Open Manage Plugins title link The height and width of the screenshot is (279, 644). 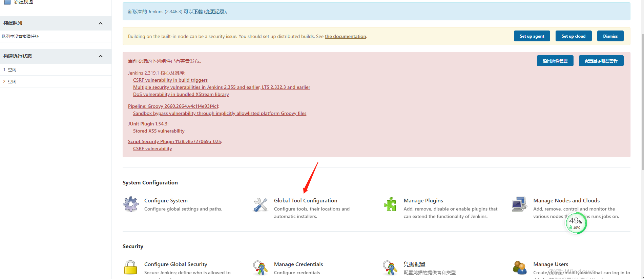pos(423,201)
